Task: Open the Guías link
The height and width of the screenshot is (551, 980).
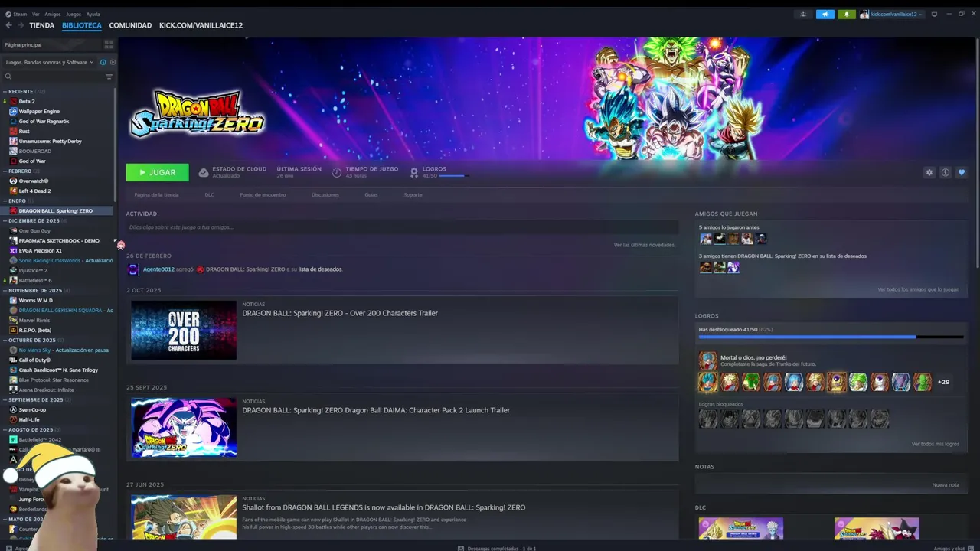Action: [371, 194]
